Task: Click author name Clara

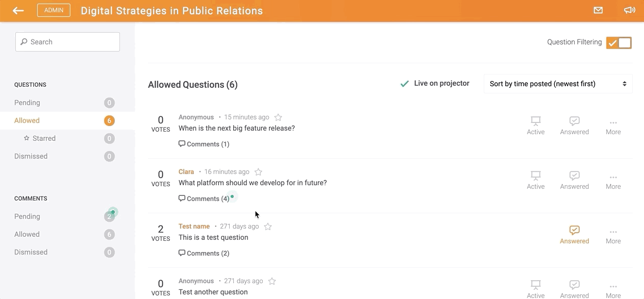Action: point(186,172)
